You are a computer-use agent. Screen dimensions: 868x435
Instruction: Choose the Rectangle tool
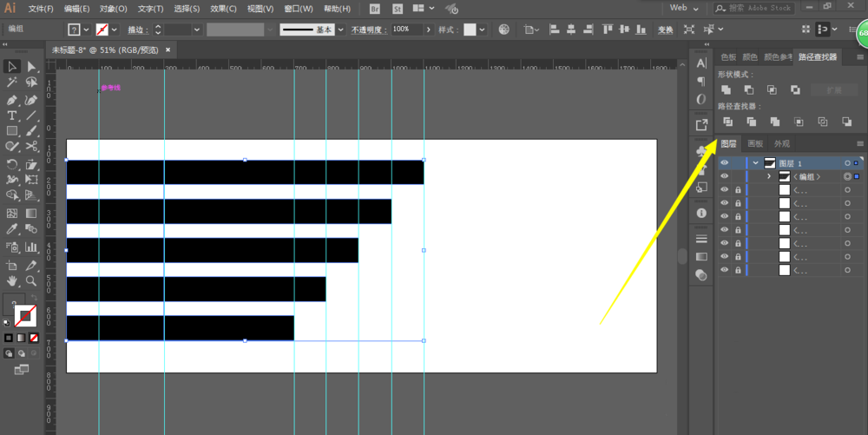click(x=11, y=131)
